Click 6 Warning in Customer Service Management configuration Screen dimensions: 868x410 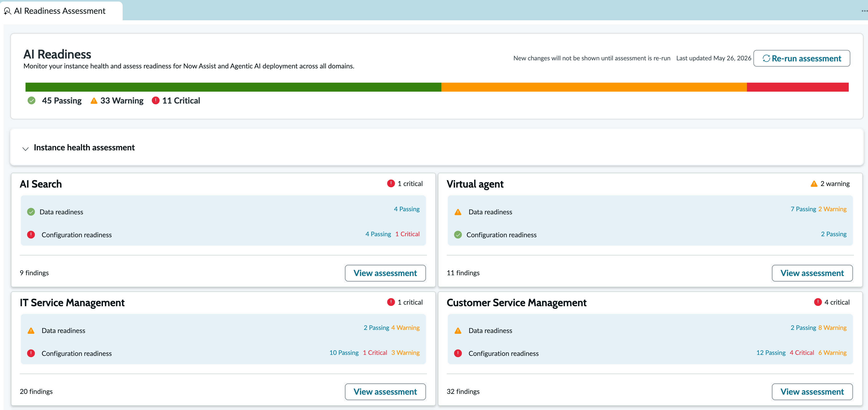pyautogui.click(x=832, y=353)
